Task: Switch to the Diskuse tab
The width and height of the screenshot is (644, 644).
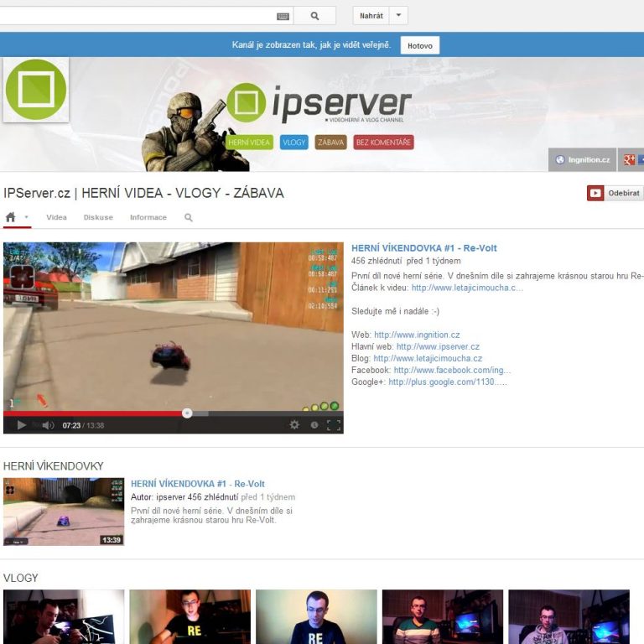Action: pos(98,217)
